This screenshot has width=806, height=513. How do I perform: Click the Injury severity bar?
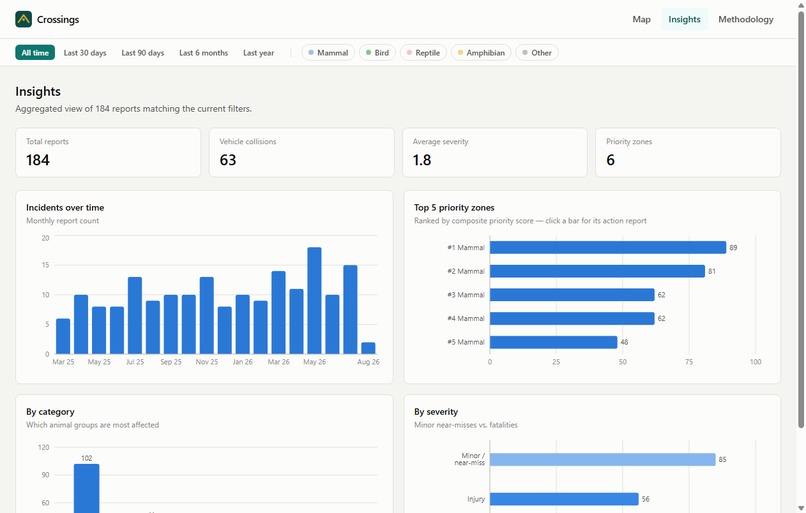(564, 499)
